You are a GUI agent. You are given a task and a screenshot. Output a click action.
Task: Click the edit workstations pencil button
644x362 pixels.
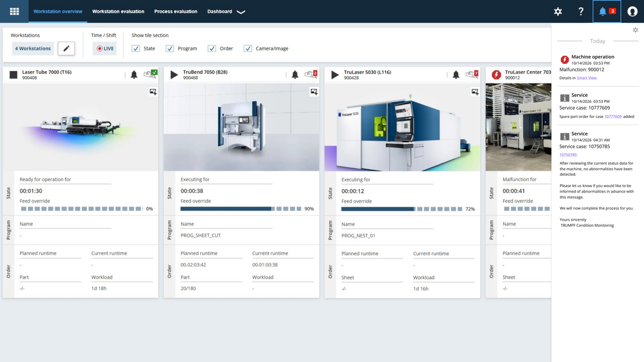click(66, 48)
